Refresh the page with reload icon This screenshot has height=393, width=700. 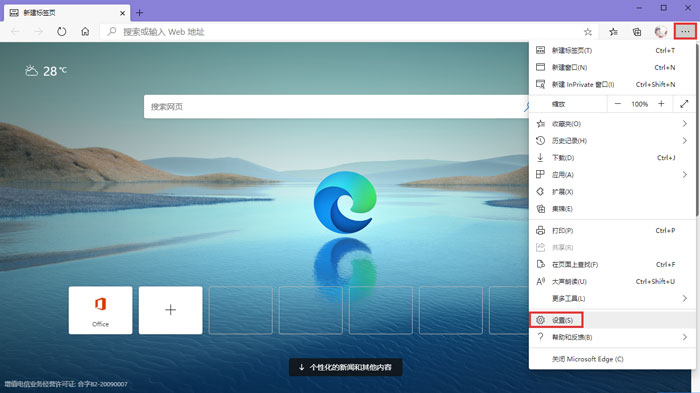62,32
